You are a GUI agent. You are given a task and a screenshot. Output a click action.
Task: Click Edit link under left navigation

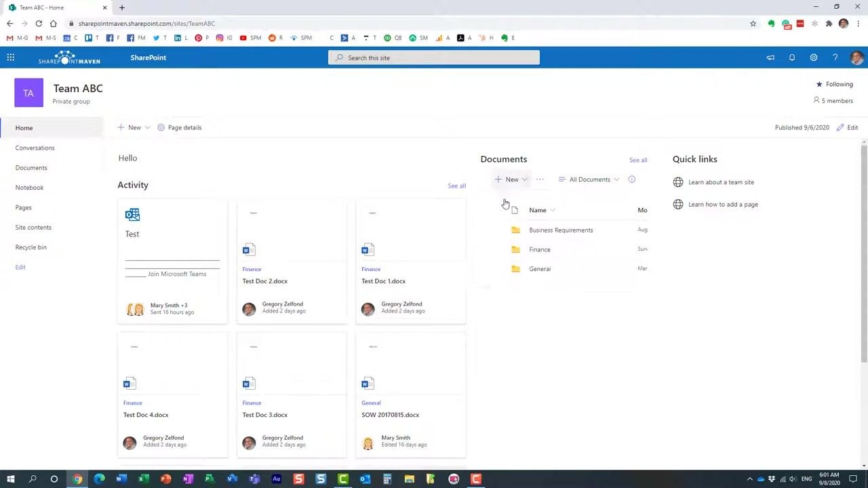click(x=20, y=267)
